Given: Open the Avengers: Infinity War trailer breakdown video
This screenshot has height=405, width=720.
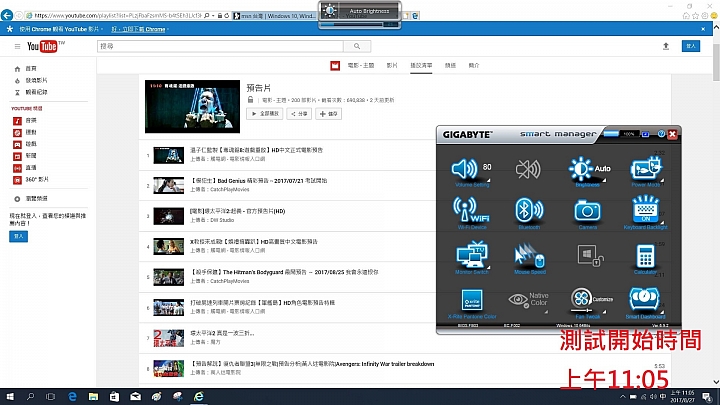Looking at the screenshot, I should coord(312,364).
